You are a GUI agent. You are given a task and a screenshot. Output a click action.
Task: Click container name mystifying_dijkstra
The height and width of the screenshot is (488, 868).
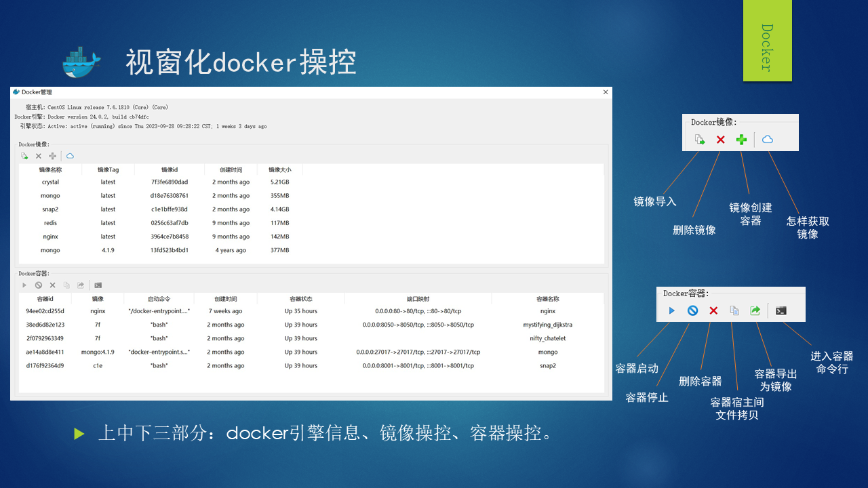coord(548,325)
